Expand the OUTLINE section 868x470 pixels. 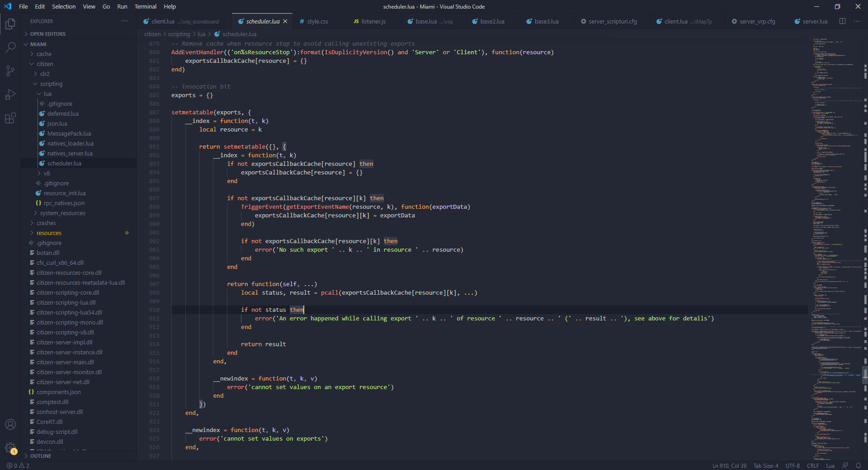point(41,456)
